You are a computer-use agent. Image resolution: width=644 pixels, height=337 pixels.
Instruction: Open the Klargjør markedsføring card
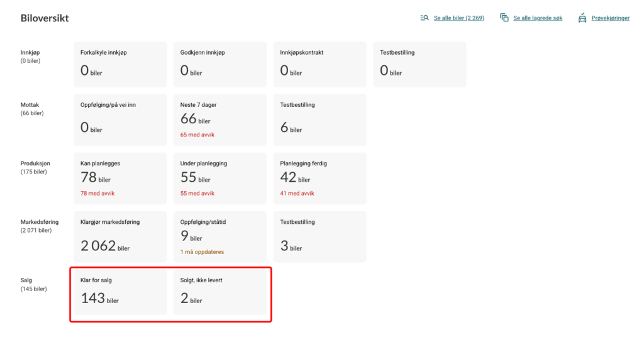(x=119, y=236)
